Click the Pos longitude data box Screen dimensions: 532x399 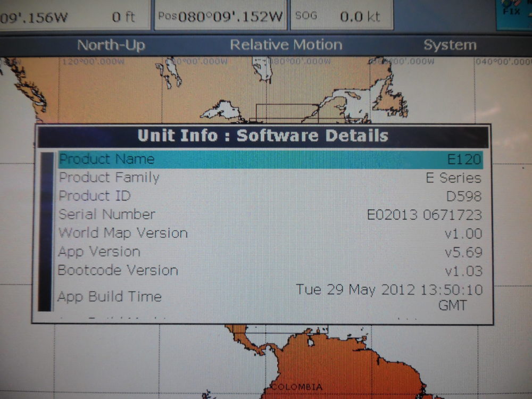point(220,16)
